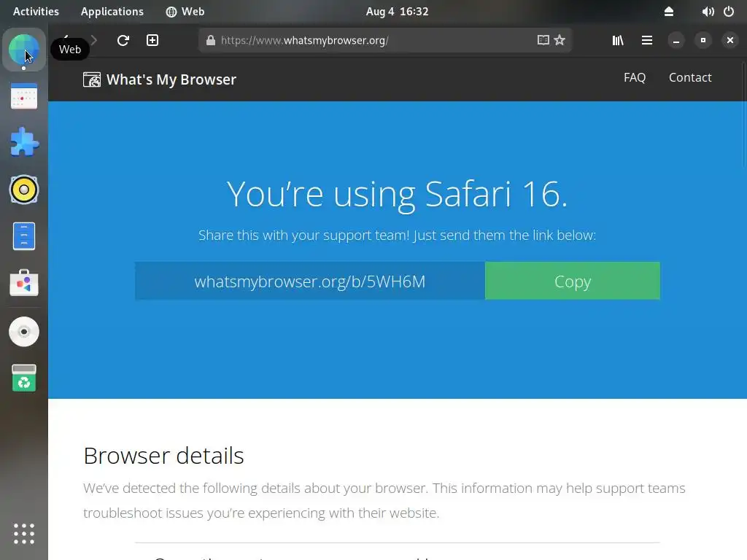Screen dimensions: 747x560
Task: Open the clock Aug 4 16:32 menu
Action: pyautogui.click(x=398, y=12)
